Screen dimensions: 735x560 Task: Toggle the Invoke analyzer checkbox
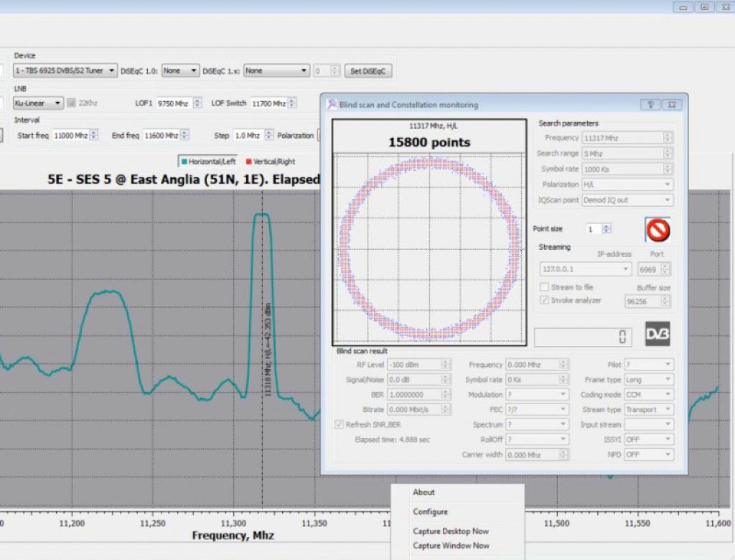(544, 300)
